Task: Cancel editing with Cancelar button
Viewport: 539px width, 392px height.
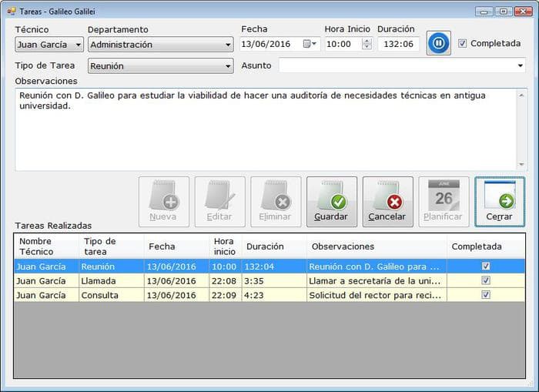Action: click(388, 202)
